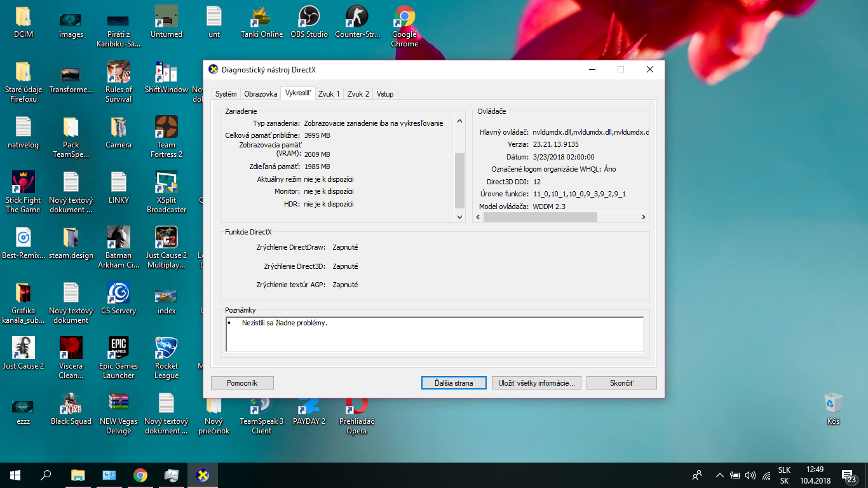Click the VRAM value 2009 MB
This screenshot has height=488, width=868.
click(317, 154)
